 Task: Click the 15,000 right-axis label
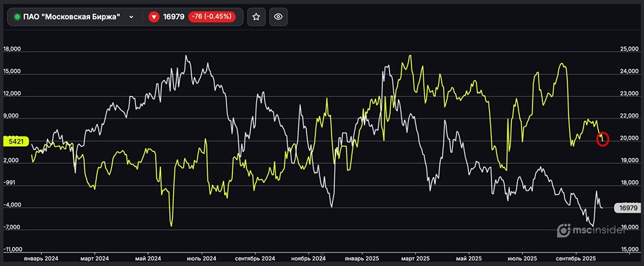pos(629,250)
